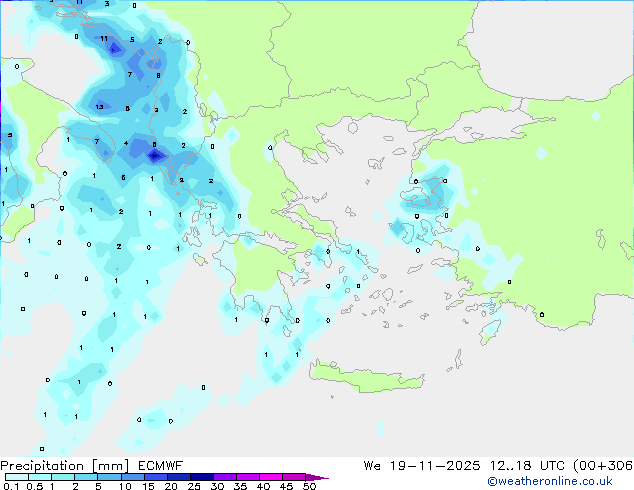
Task: Click the 'ECMWF' model label
Action: point(161,466)
